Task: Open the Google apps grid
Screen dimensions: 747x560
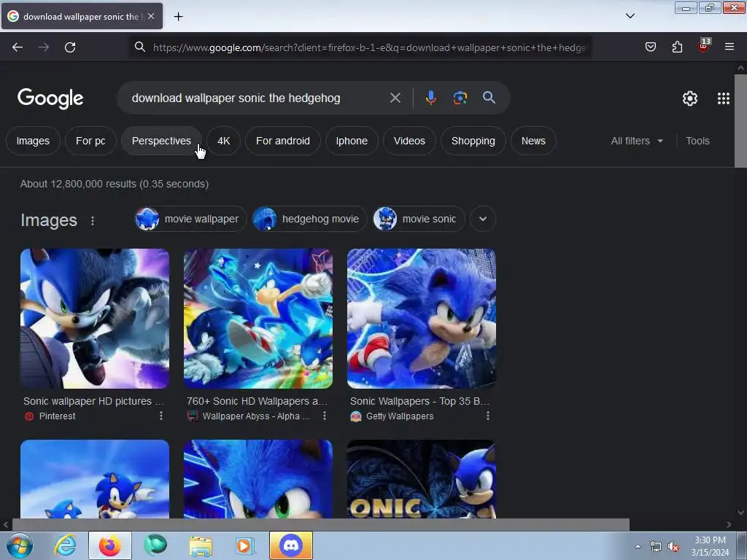Action: point(723,98)
